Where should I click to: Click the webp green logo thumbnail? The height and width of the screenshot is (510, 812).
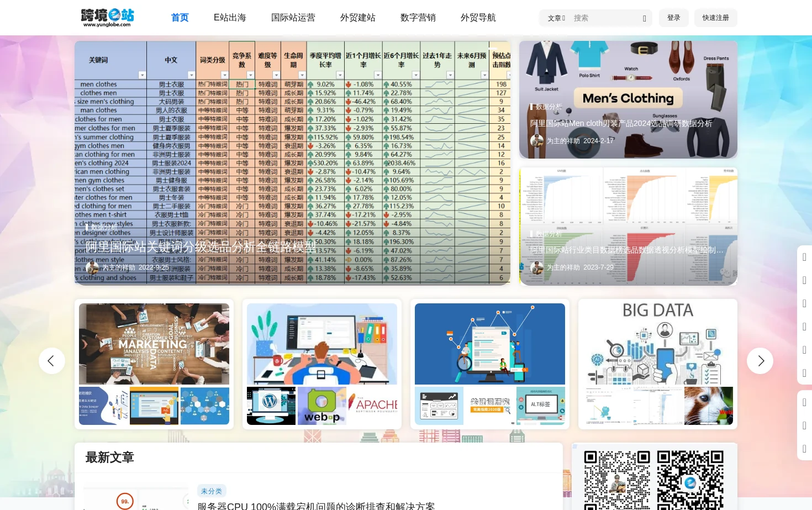[x=322, y=406]
